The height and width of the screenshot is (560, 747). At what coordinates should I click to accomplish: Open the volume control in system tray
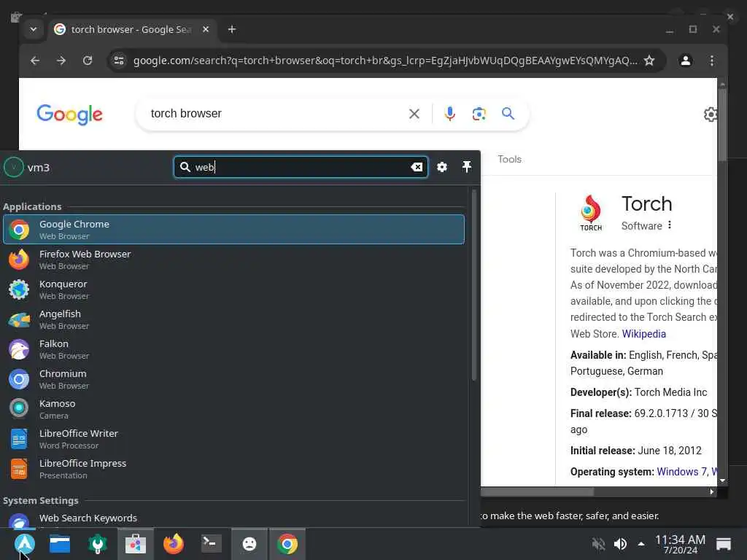click(x=620, y=544)
